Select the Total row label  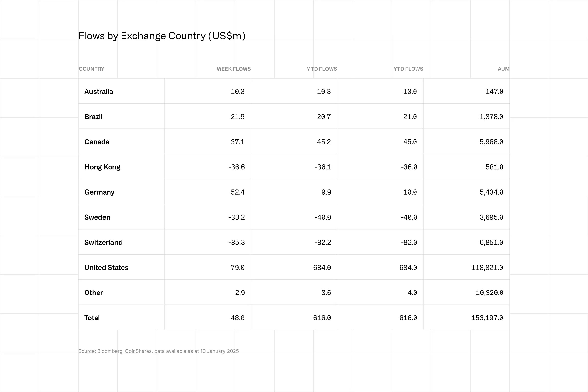(x=92, y=318)
